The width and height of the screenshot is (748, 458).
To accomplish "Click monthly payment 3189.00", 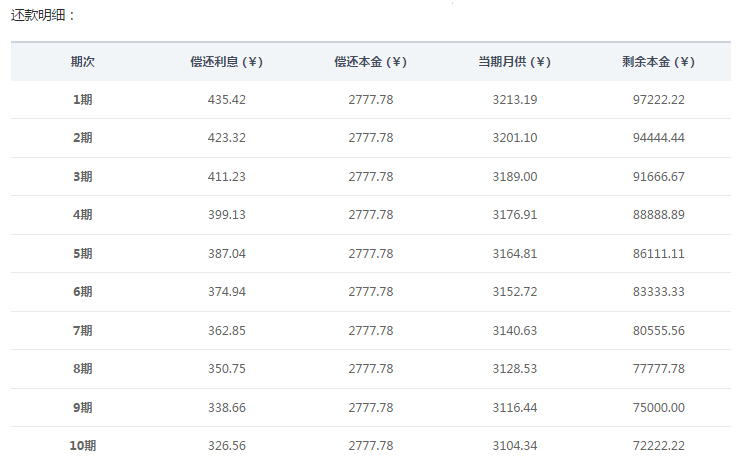I will [x=515, y=177].
